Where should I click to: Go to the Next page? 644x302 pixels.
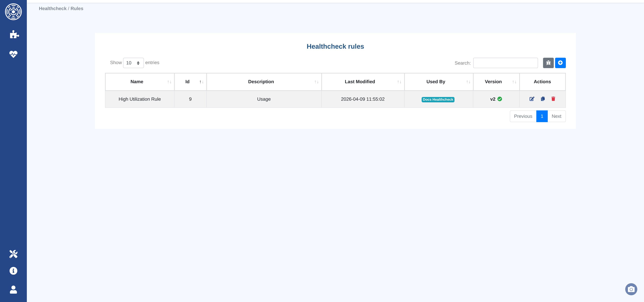pyautogui.click(x=556, y=116)
